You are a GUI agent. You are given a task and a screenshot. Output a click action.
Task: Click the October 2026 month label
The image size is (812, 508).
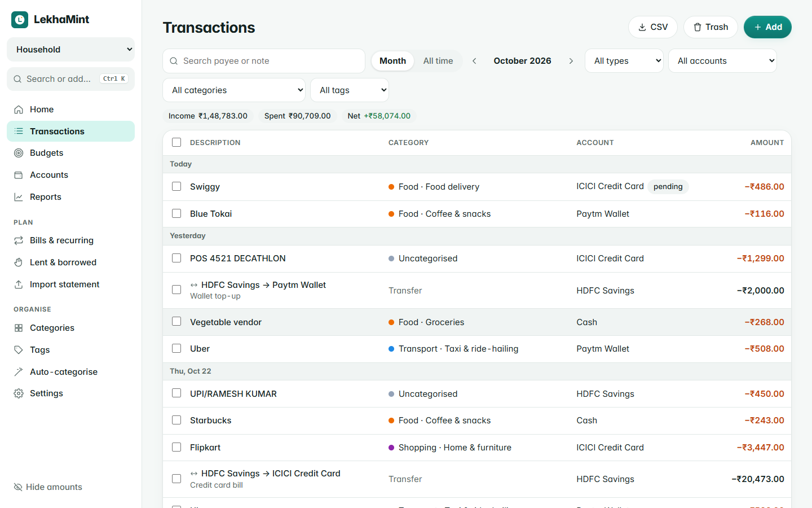pos(523,61)
